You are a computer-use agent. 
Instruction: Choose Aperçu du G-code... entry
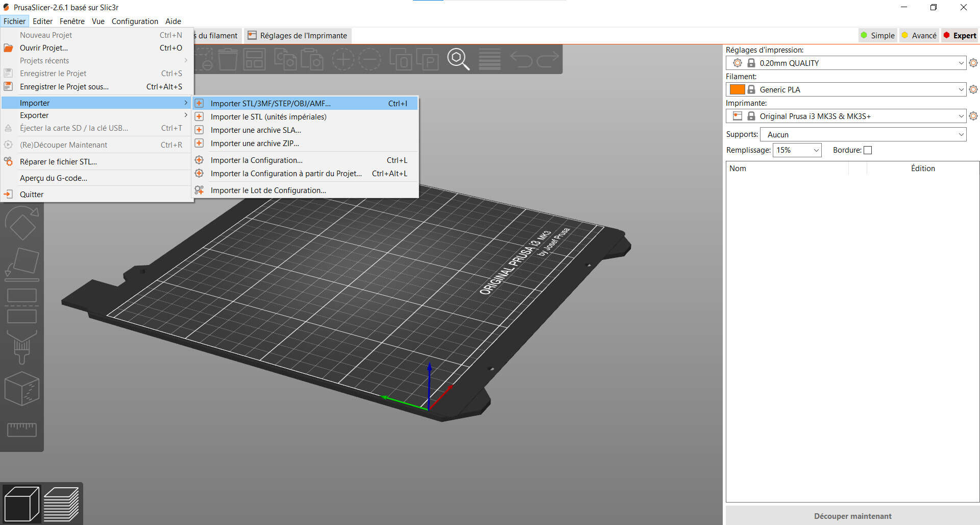96,178
